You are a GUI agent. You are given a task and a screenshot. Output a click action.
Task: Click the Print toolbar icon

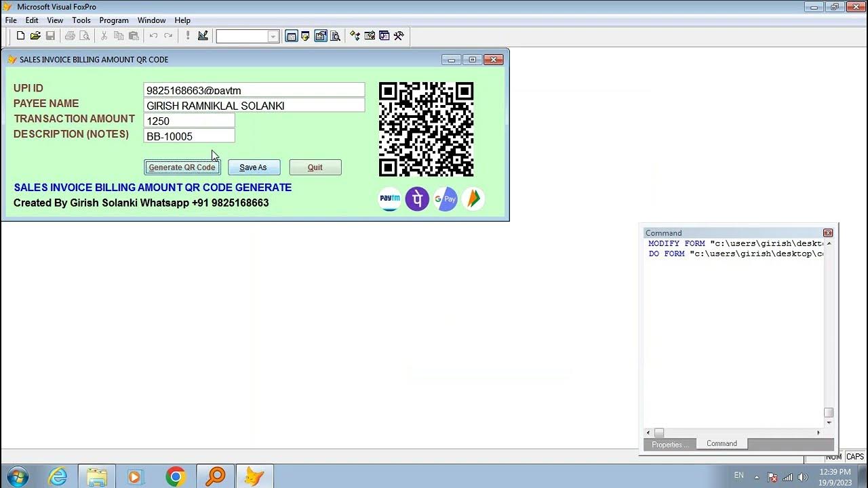click(70, 36)
